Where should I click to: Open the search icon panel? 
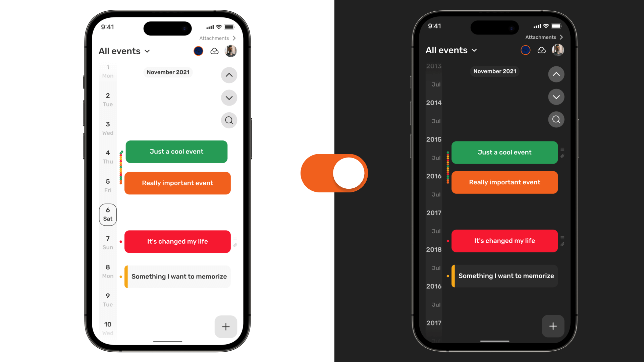pos(229,120)
